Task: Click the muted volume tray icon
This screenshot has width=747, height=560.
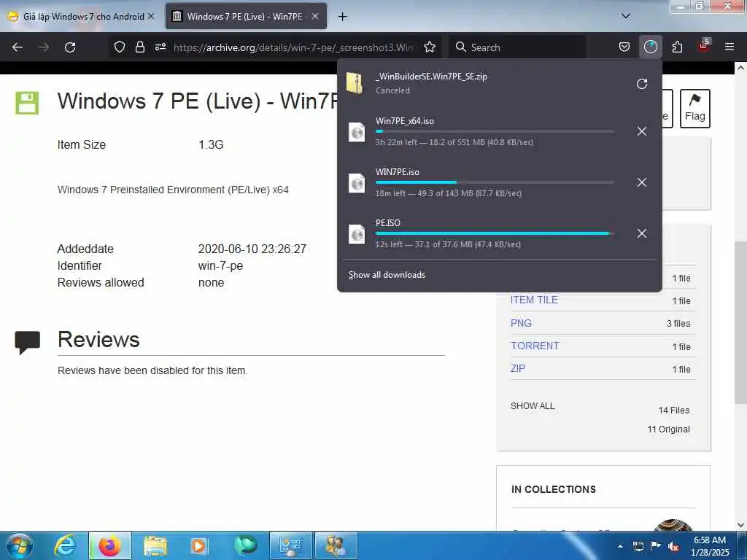Action: coord(673,547)
